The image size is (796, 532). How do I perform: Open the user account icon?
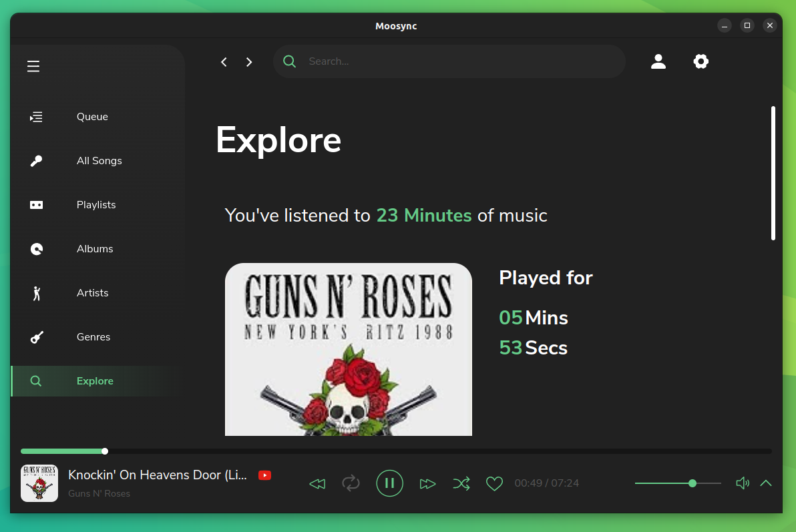[x=658, y=61]
